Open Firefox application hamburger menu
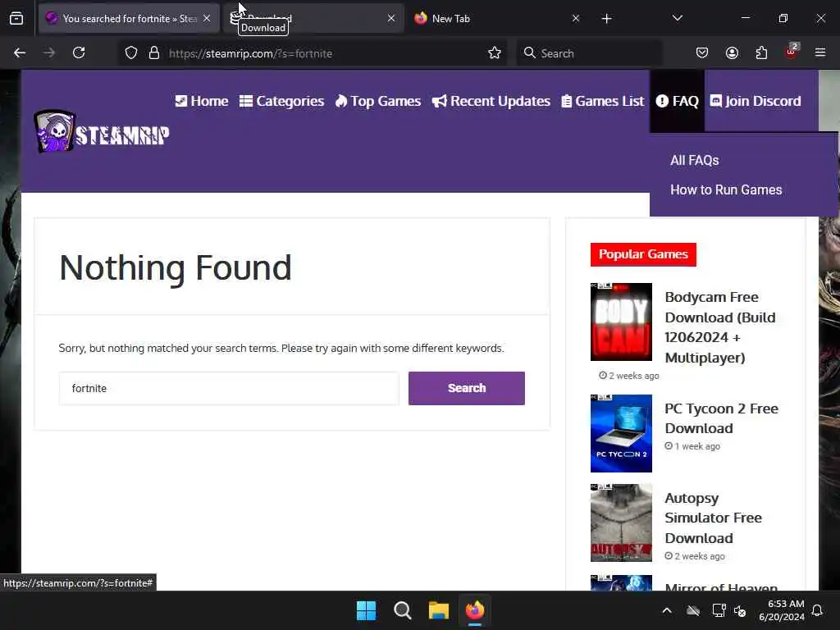 tap(820, 52)
